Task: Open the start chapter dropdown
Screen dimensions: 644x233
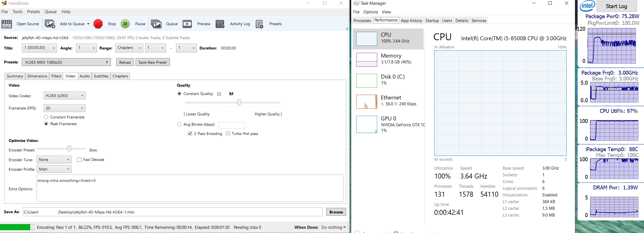Action: [x=156, y=48]
